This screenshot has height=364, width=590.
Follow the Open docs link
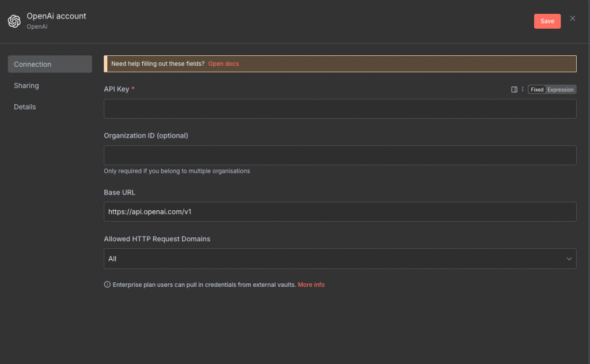[224, 63]
